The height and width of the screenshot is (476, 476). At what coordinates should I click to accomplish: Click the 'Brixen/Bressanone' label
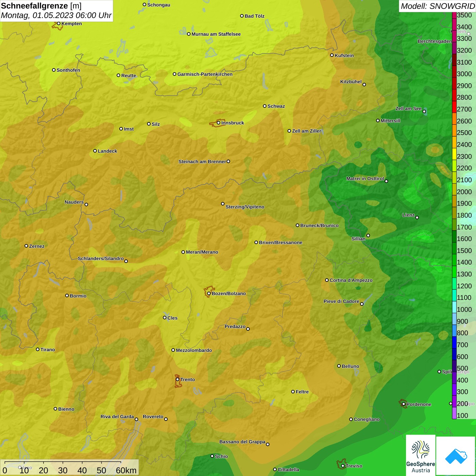[280, 242]
